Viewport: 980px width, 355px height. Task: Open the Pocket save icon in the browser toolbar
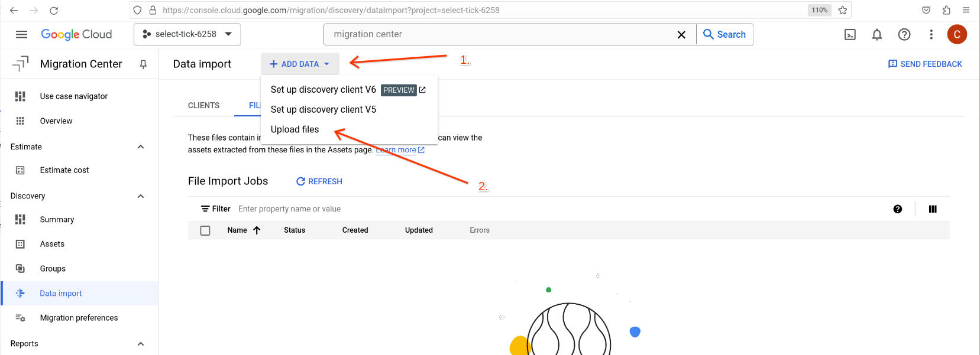[x=926, y=10]
